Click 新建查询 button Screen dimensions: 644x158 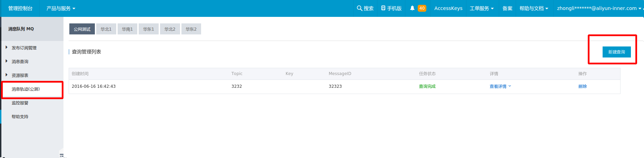617,52
